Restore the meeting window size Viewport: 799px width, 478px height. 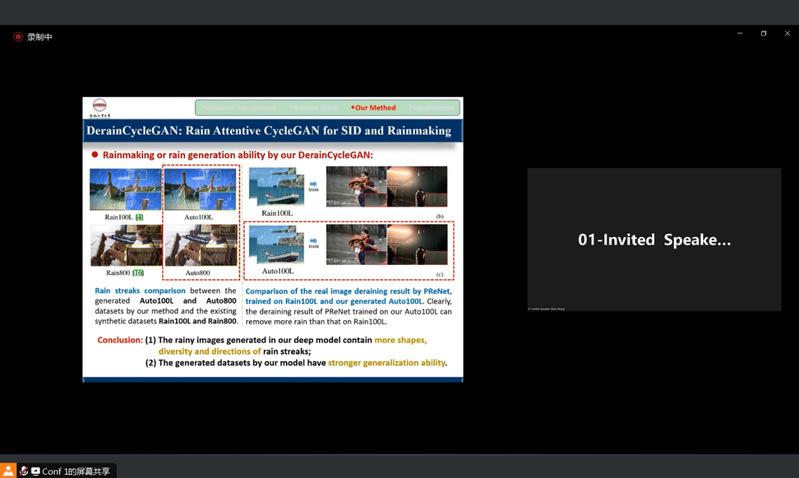pyautogui.click(x=763, y=33)
